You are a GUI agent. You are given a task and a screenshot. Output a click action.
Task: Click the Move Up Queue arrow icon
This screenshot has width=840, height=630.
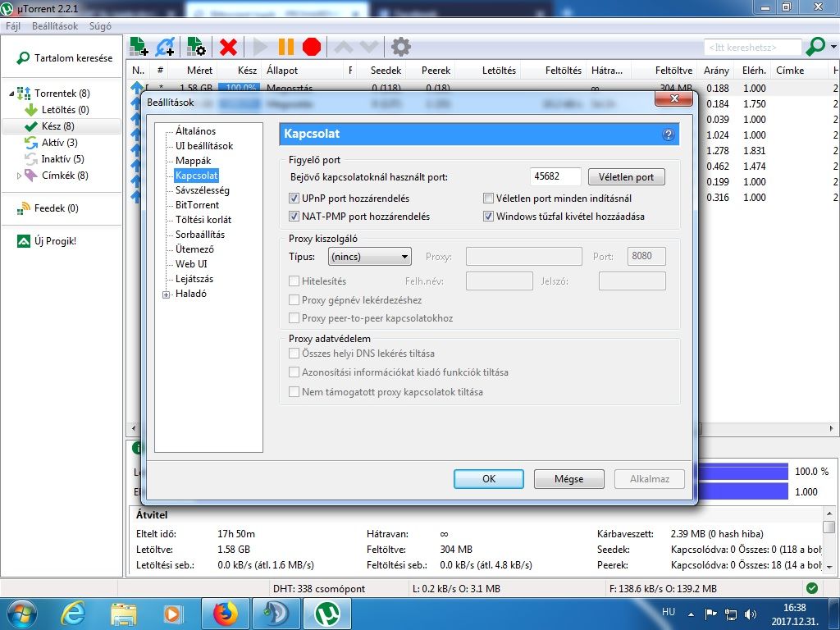pos(344,47)
